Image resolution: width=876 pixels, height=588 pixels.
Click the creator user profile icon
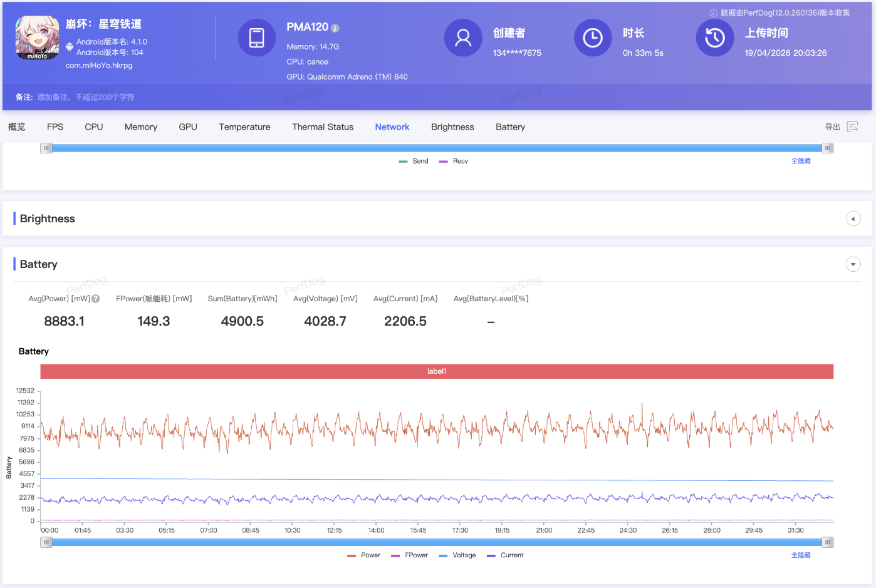[463, 38]
